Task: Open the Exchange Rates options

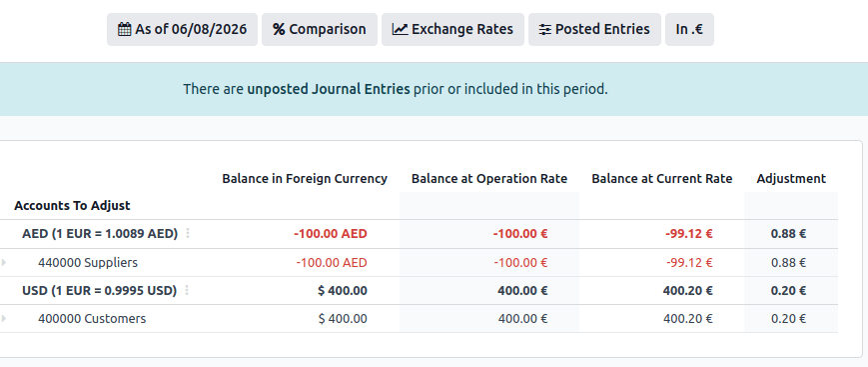Action: (452, 29)
